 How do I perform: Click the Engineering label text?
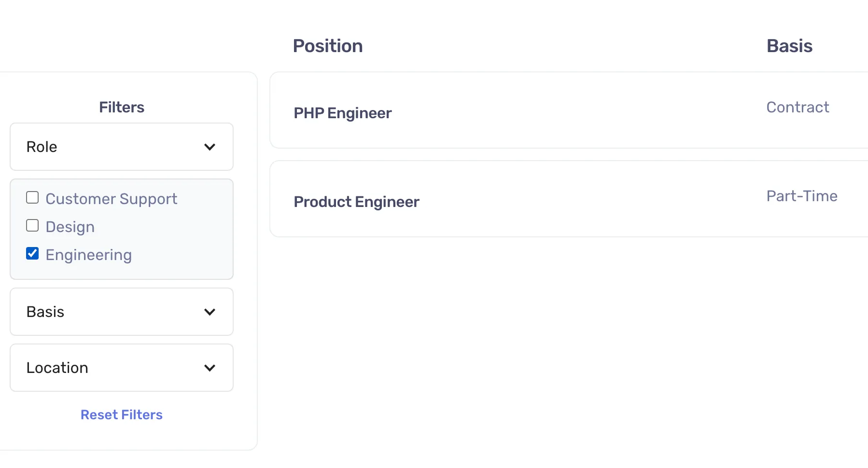(89, 255)
